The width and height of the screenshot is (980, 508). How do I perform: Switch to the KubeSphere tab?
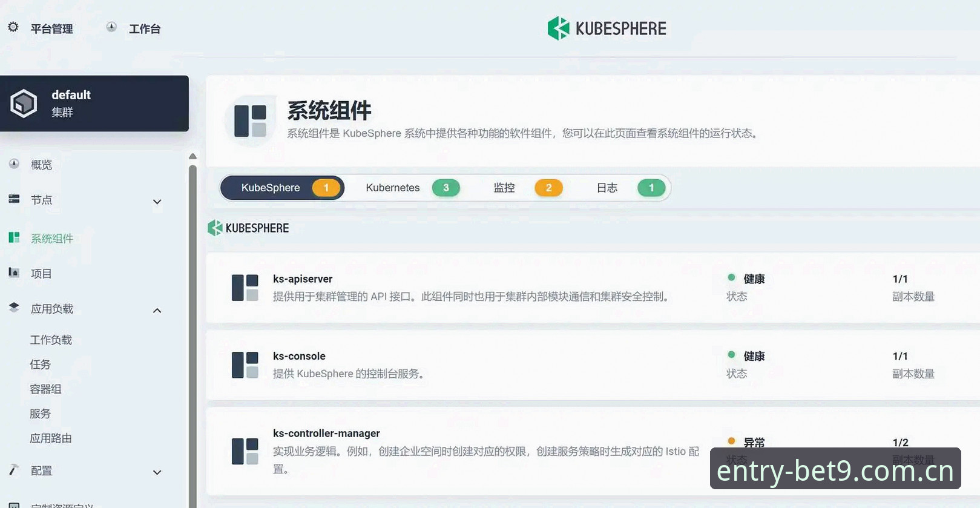click(x=282, y=188)
